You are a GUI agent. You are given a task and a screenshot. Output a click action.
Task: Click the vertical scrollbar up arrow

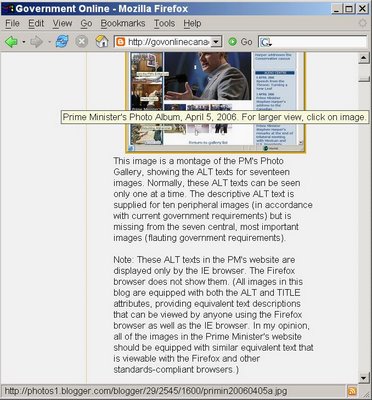[x=364, y=58]
